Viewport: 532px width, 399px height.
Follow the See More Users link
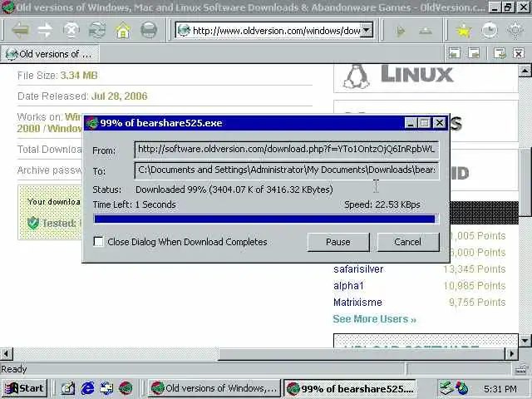(x=374, y=319)
